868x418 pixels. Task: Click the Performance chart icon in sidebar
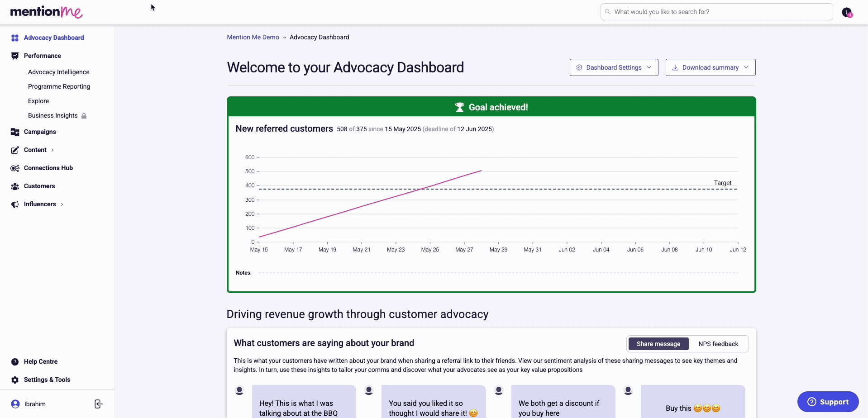[x=15, y=56]
